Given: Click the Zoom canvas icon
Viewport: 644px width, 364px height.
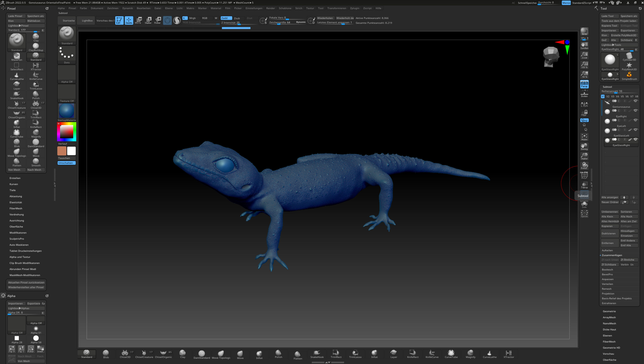Looking at the screenshot, I should point(584,55).
